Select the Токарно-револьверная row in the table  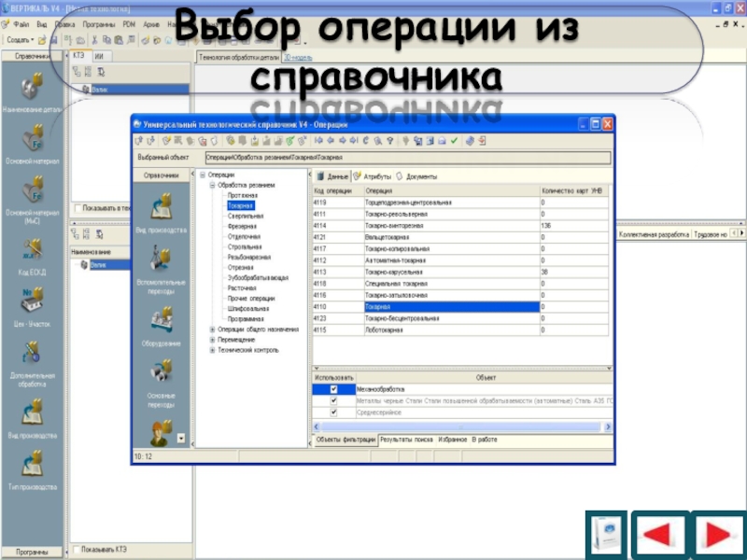[460, 215]
